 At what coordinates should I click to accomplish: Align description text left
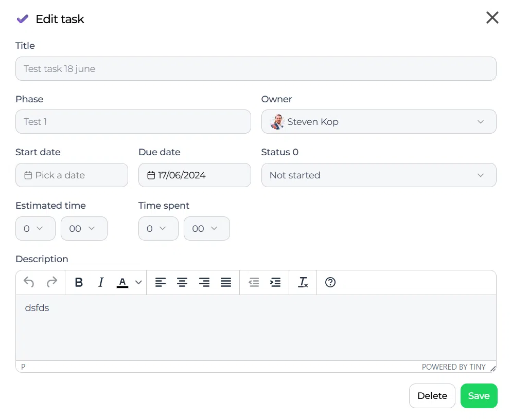coord(161,282)
